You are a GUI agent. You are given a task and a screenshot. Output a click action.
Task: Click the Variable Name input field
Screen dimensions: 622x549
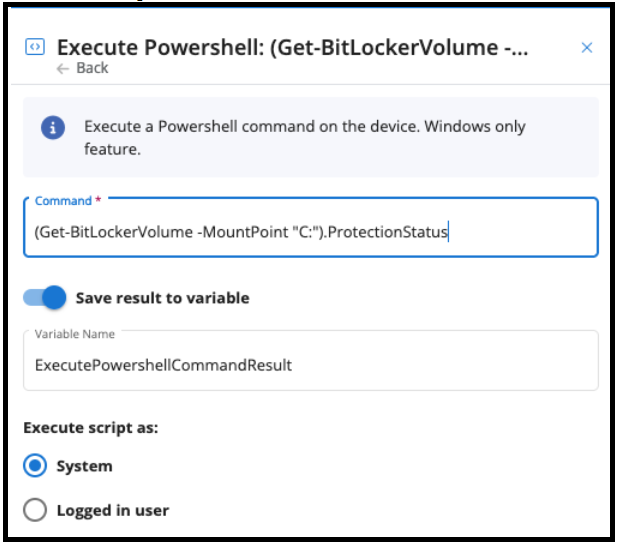tap(311, 361)
